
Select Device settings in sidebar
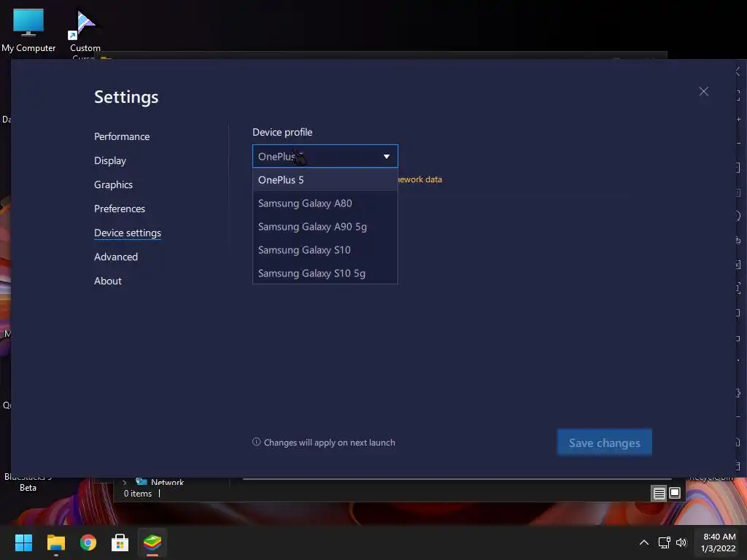[127, 233]
